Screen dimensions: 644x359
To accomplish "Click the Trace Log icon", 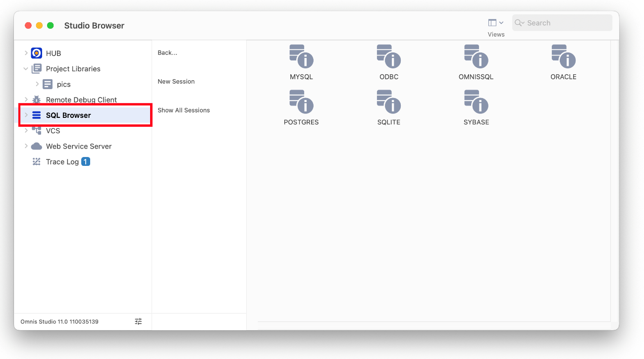I will [x=37, y=161].
